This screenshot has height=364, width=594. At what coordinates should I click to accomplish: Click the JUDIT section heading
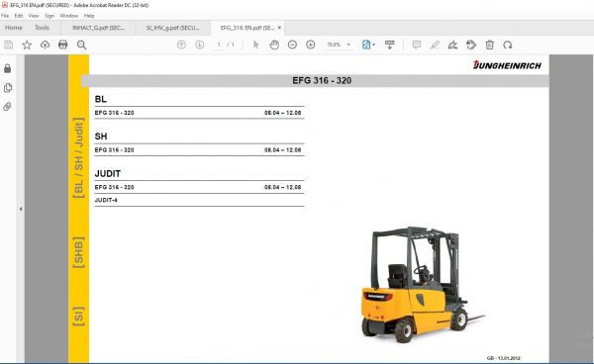(x=108, y=174)
